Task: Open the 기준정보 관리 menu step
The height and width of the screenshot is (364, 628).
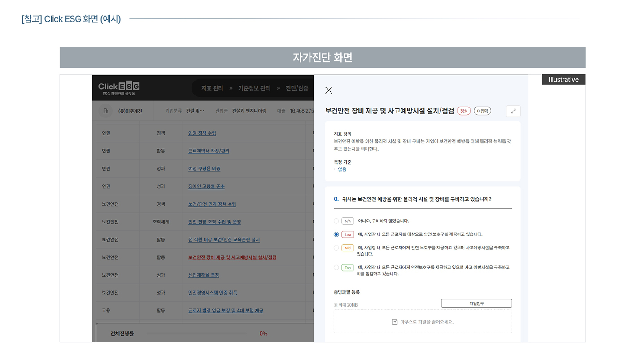Action: 254,88
